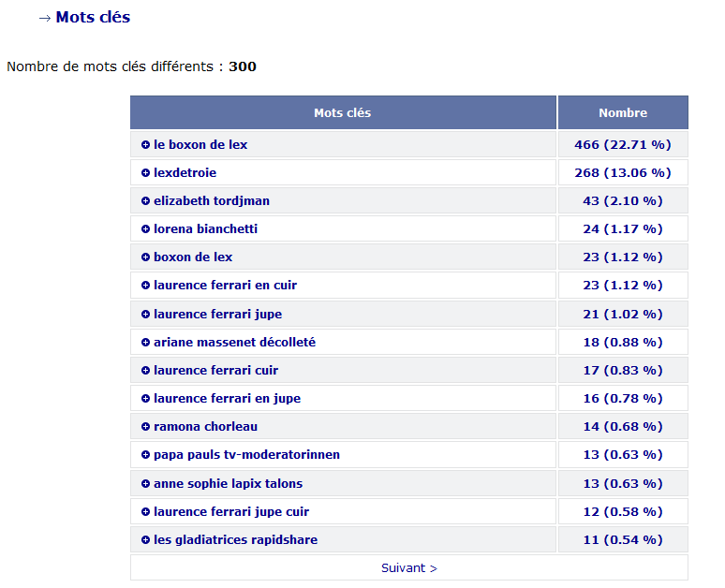The image size is (725, 588).
Task: Open the 'laurence ferrari cuir' keyword link
Action: [215, 371]
